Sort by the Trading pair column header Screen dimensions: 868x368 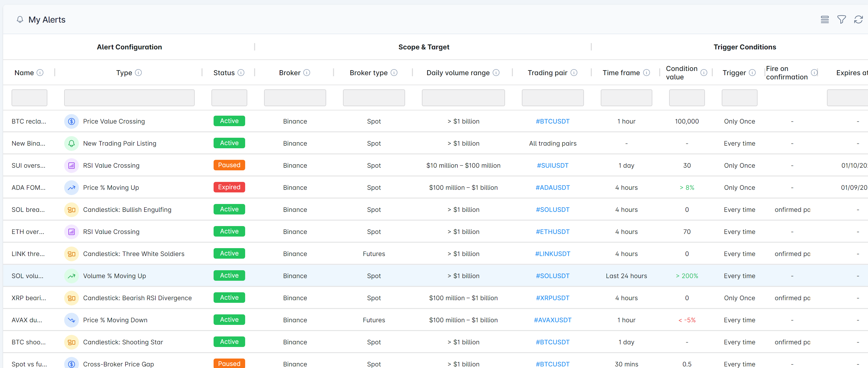tap(547, 73)
